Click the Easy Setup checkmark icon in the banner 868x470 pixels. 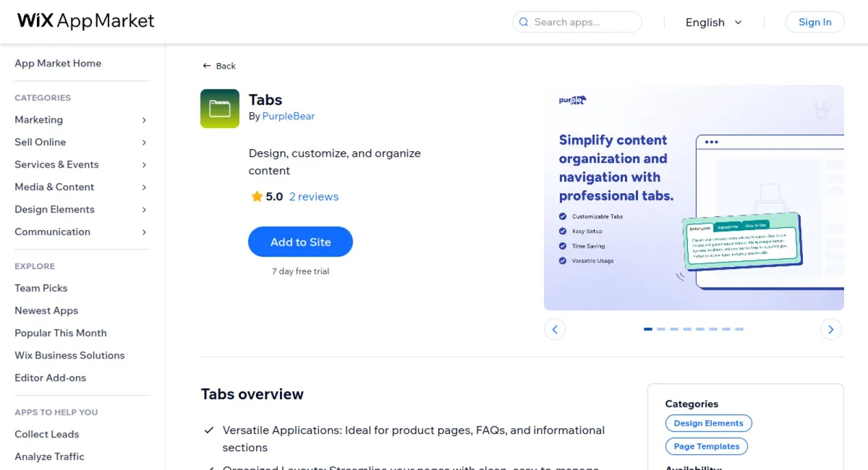tap(563, 231)
